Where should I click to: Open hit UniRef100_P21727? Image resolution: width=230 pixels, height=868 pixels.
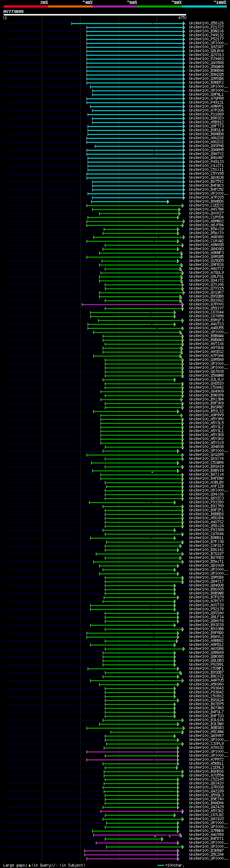coord(206,27)
